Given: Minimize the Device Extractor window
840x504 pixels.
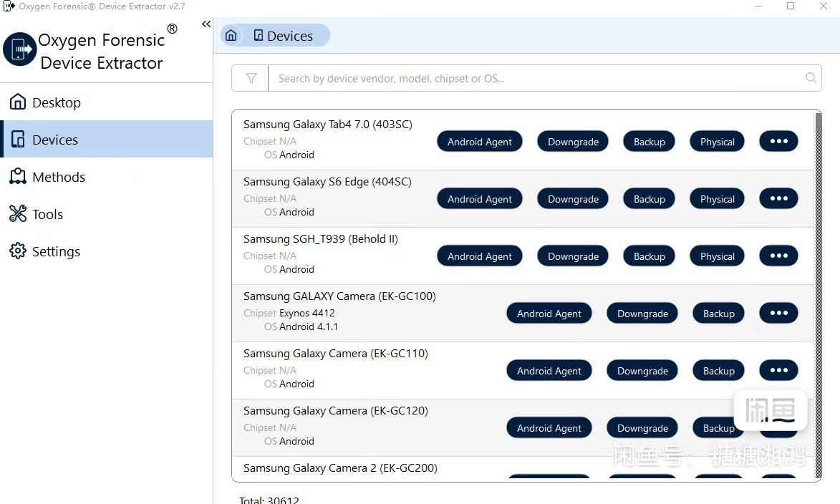Looking at the screenshot, I should 758,6.
